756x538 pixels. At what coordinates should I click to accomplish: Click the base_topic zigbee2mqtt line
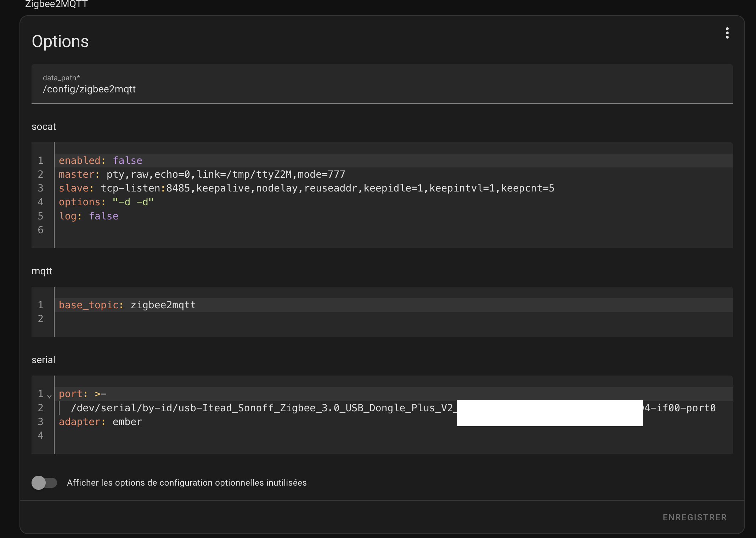pos(127,305)
